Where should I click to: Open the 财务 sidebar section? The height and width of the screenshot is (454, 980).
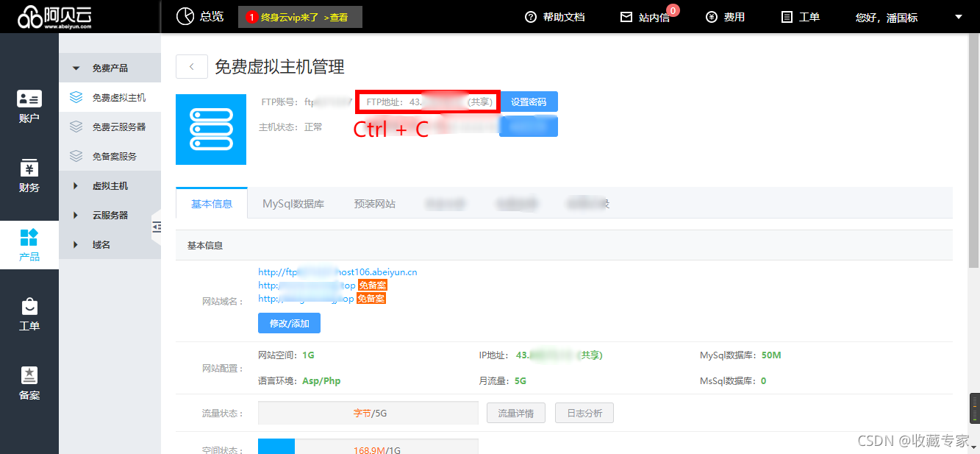click(x=29, y=175)
